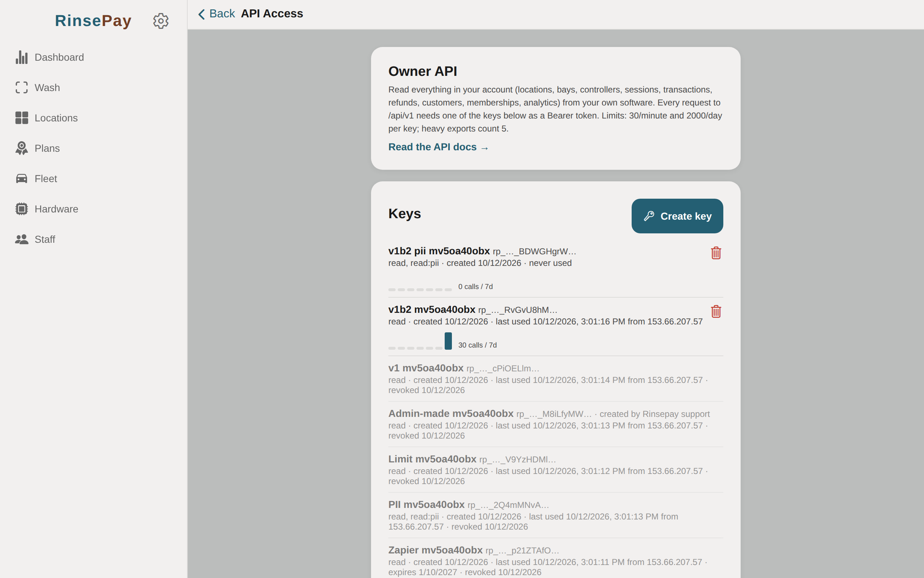Click the Dashboard bar chart icon
This screenshot has height=578, width=924.
[22, 57]
